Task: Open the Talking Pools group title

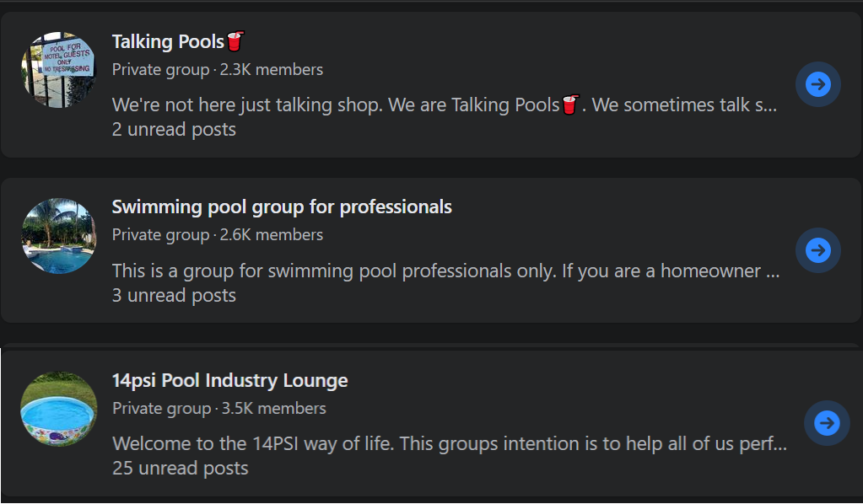Action: 168,42
